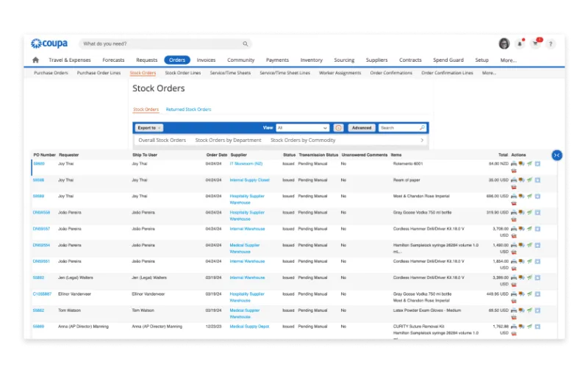Open supplier IT Storeroom (NZ)
Viewport: 588px width, 373px height.
coord(246,163)
